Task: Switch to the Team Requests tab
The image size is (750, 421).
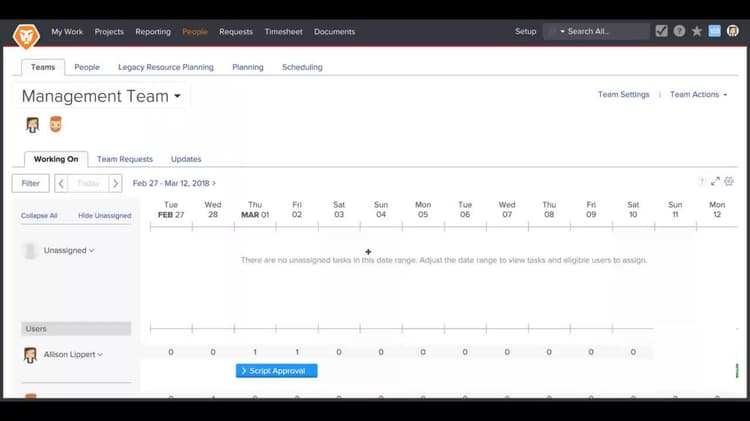Action: [125, 159]
